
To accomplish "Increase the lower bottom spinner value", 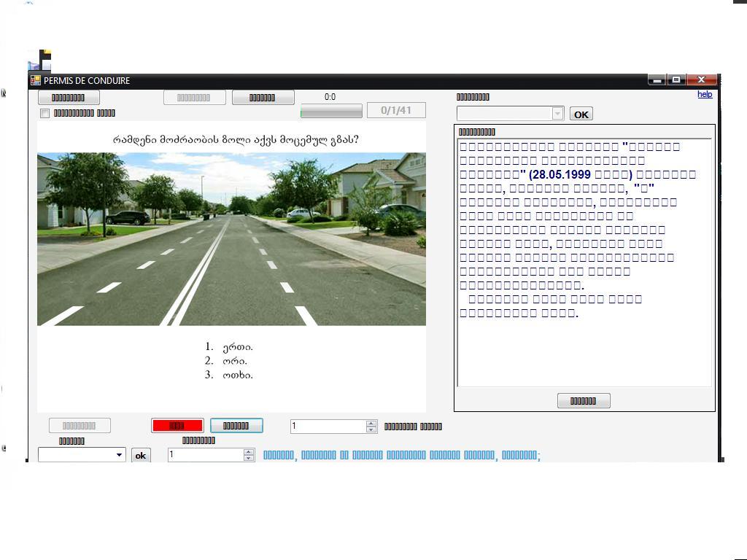I will pyautogui.click(x=249, y=452).
